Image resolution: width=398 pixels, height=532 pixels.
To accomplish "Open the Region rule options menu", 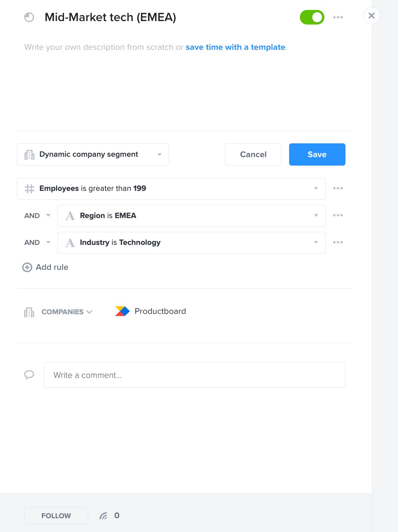I will coord(338,215).
